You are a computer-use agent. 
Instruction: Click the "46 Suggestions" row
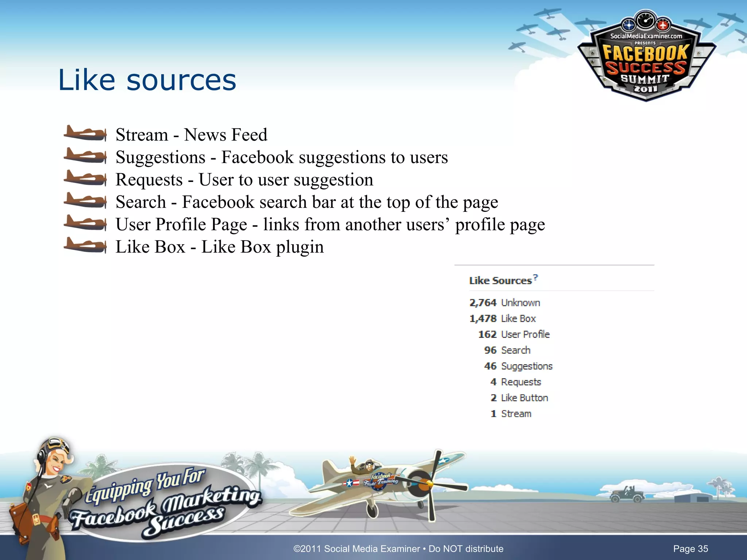[x=518, y=366]
